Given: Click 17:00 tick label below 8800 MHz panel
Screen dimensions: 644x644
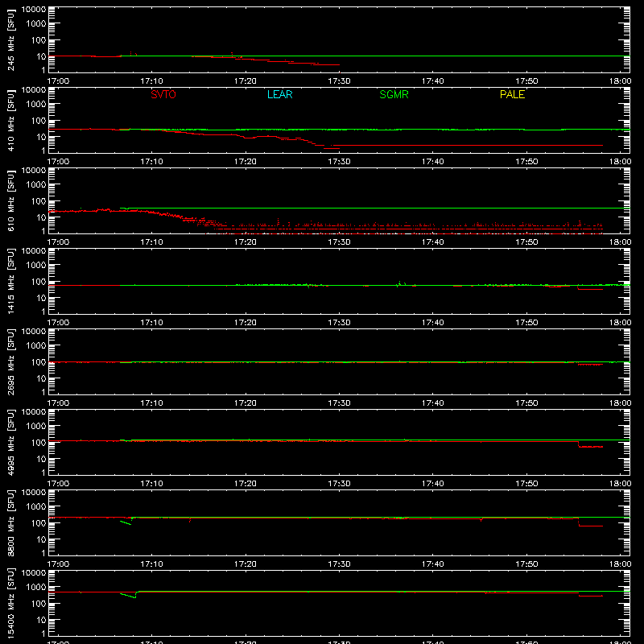Looking at the screenshot, I should pos(58,564).
